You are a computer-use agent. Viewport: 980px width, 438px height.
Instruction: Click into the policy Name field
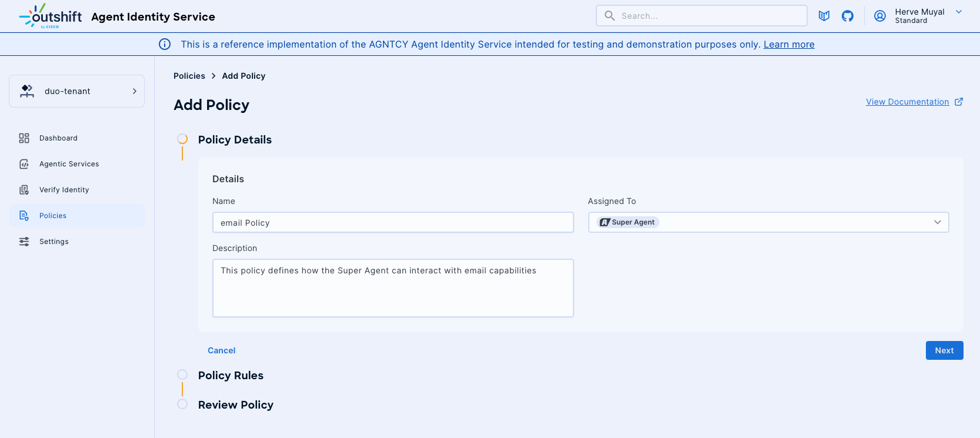(x=392, y=223)
